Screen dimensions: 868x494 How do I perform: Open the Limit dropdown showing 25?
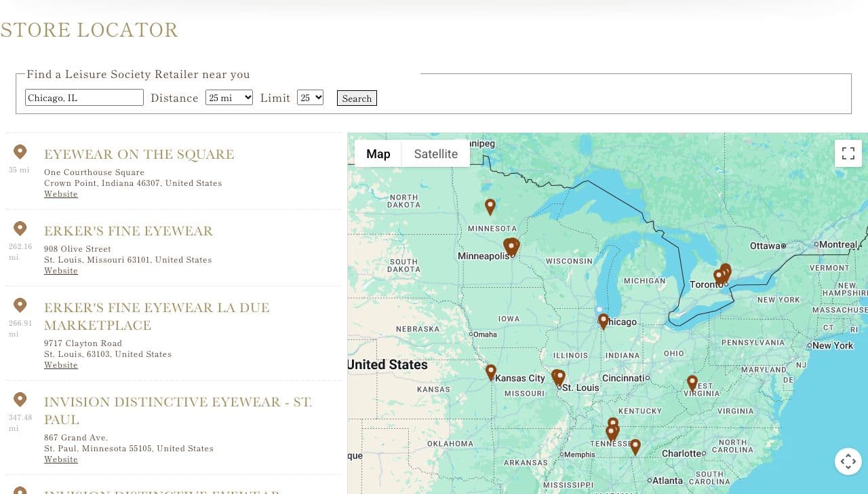310,98
